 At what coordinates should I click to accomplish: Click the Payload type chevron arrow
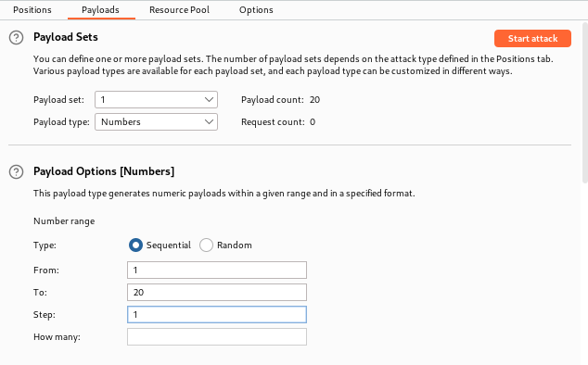pos(209,121)
